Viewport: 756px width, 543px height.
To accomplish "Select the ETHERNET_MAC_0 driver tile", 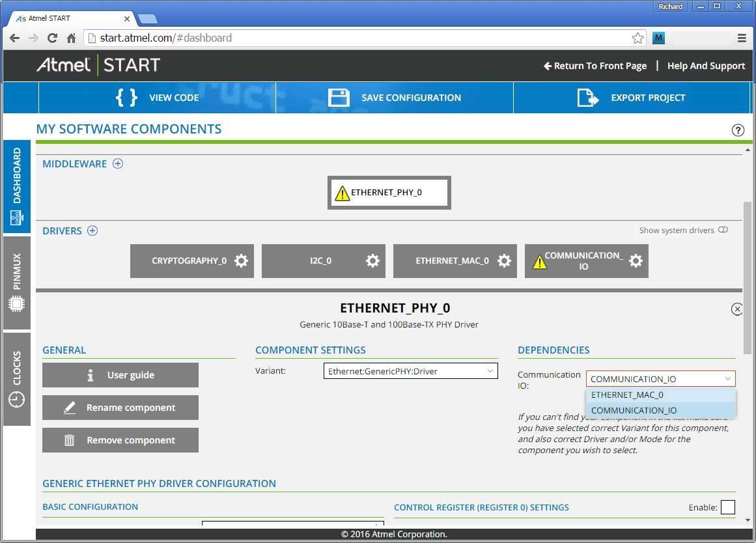I will pyautogui.click(x=455, y=261).
